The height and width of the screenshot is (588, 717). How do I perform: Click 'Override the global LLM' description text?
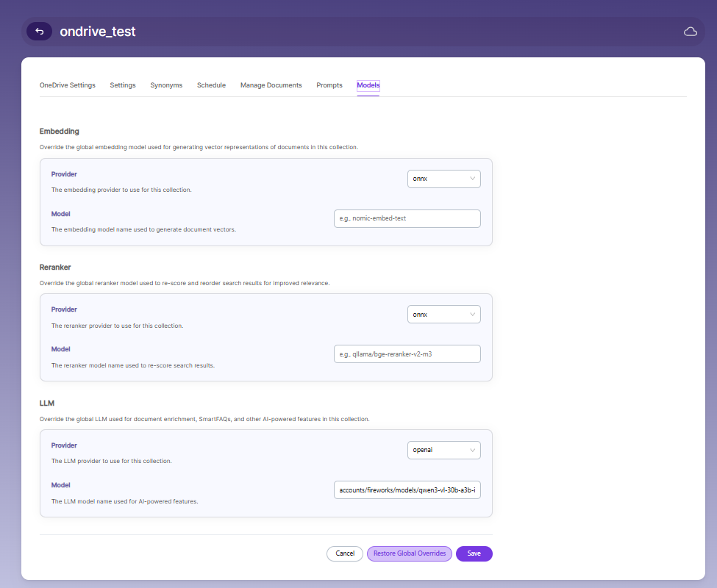tap(204, 419)
